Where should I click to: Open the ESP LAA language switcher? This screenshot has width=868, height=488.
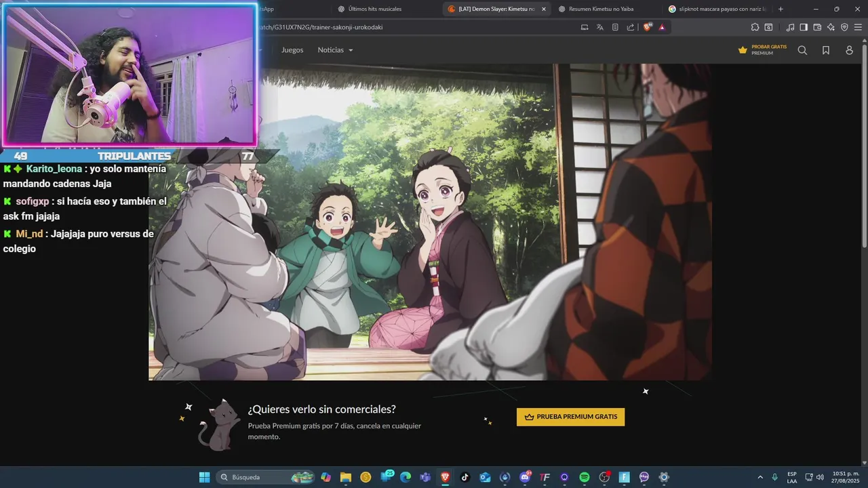click(x=792, y=477)
